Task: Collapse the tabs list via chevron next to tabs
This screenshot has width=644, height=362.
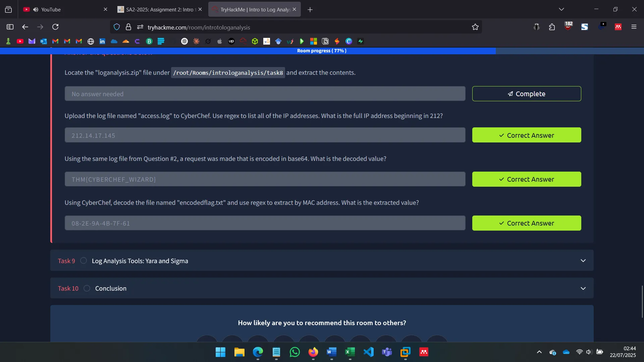Action: point(561,9)
